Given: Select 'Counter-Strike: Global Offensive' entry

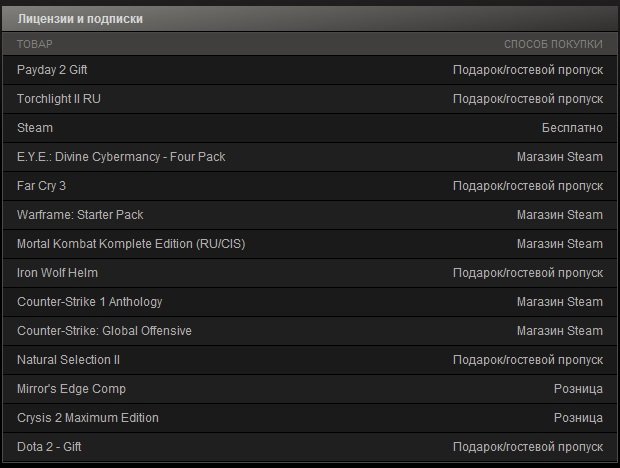Looking at the screenshot, I should pos(310,331).
